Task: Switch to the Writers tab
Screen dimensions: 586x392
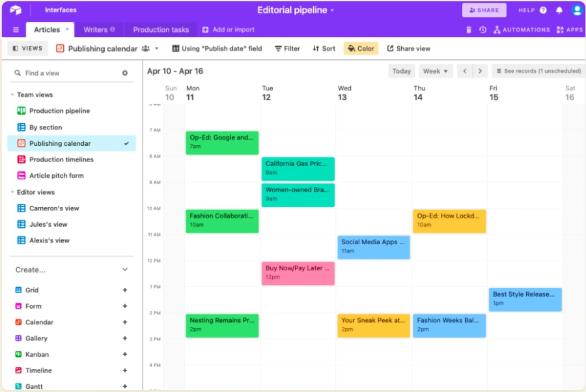Action: tap(99, 30)
